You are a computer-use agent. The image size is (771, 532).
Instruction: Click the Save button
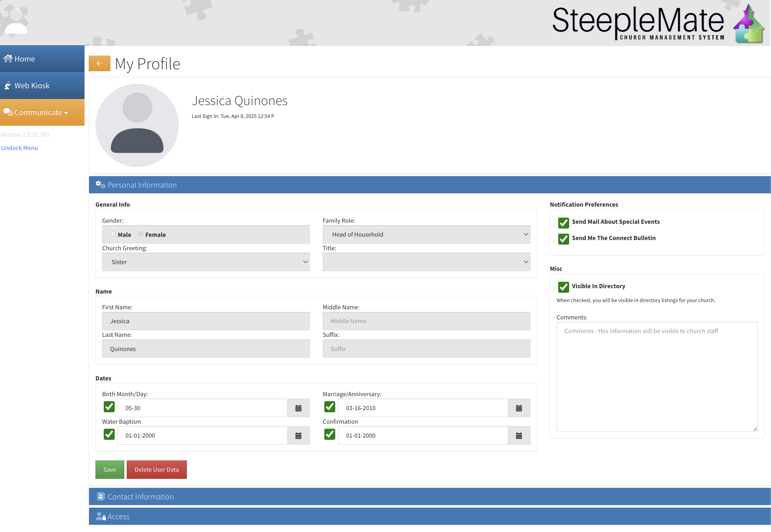(x=110, y=470)
